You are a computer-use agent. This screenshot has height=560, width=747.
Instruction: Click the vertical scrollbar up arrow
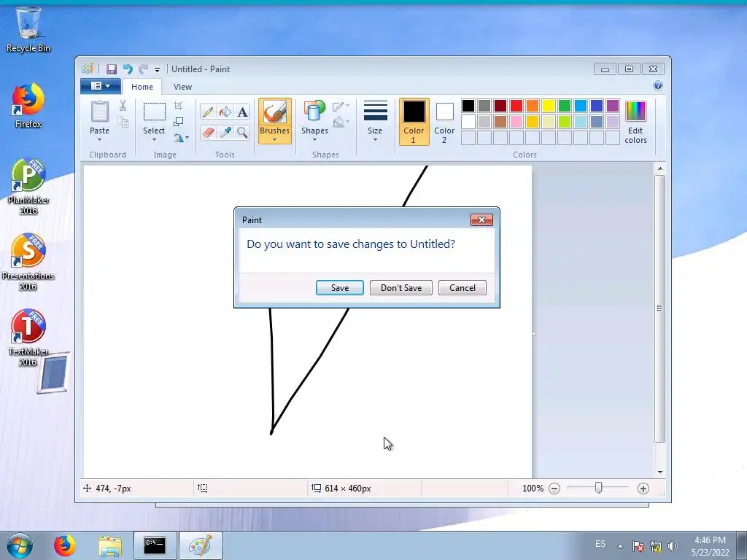[x=659, y=168]
